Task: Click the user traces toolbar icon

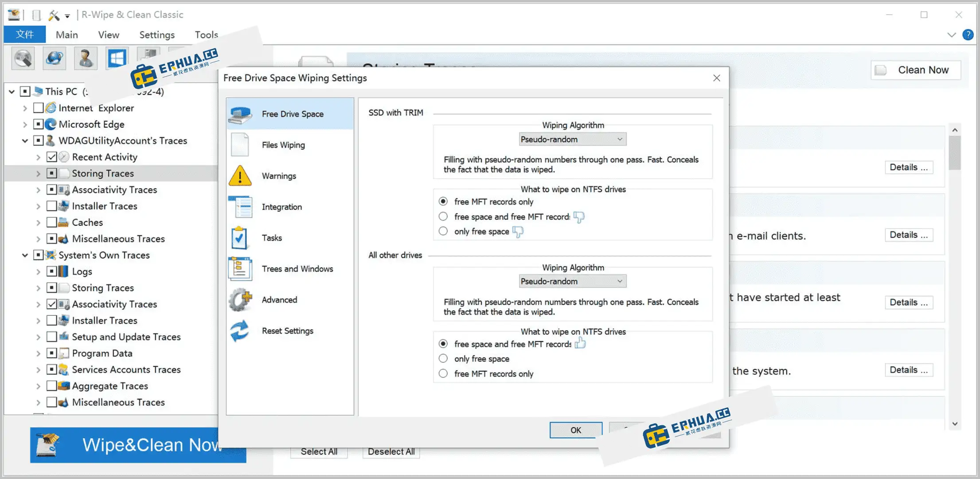Action: (x=86, y=58)
